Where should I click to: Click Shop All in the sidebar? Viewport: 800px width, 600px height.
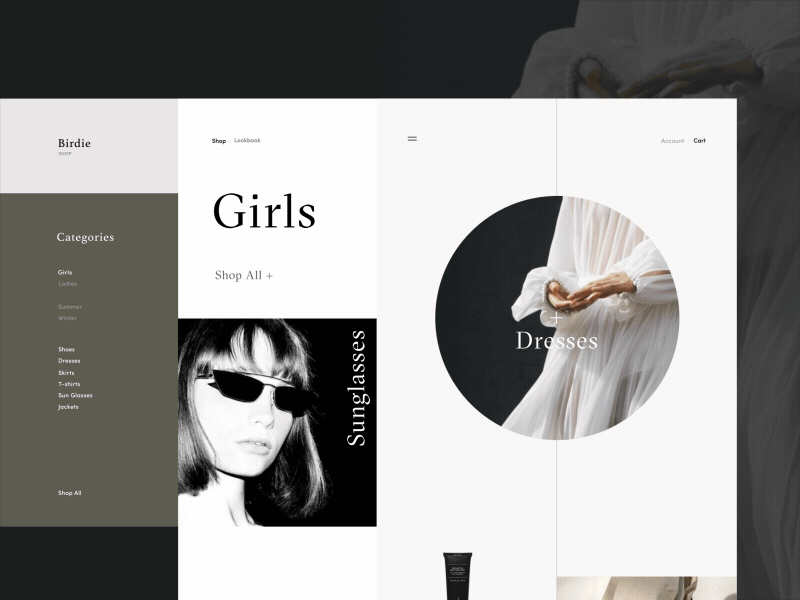(x=69, y=493)
